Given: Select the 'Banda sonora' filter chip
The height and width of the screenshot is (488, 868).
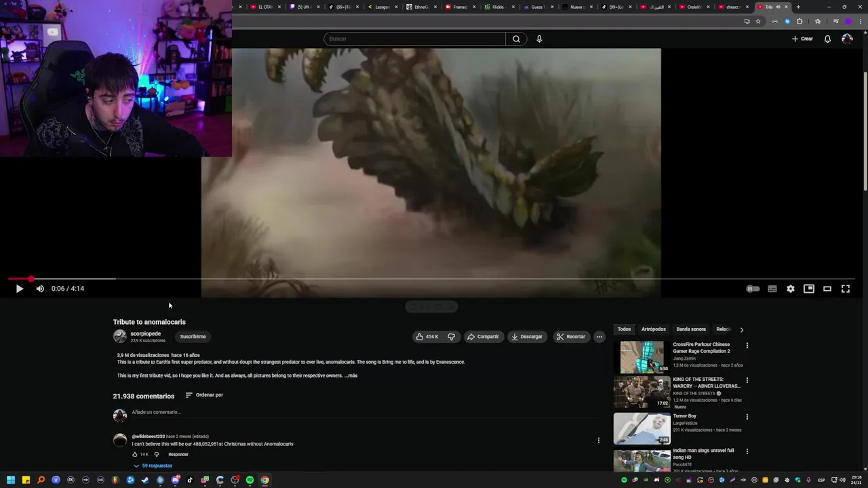Looking at the screenshot, I should 691,329.
